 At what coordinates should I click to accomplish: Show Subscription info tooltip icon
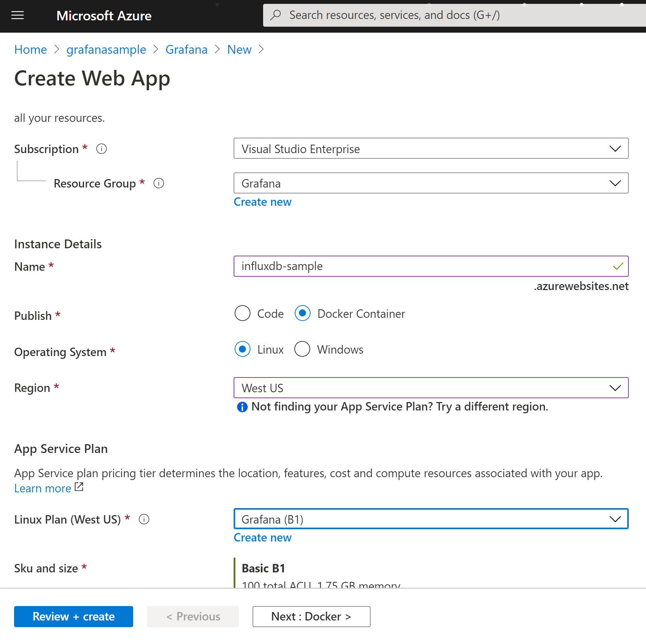pos(102,149)
